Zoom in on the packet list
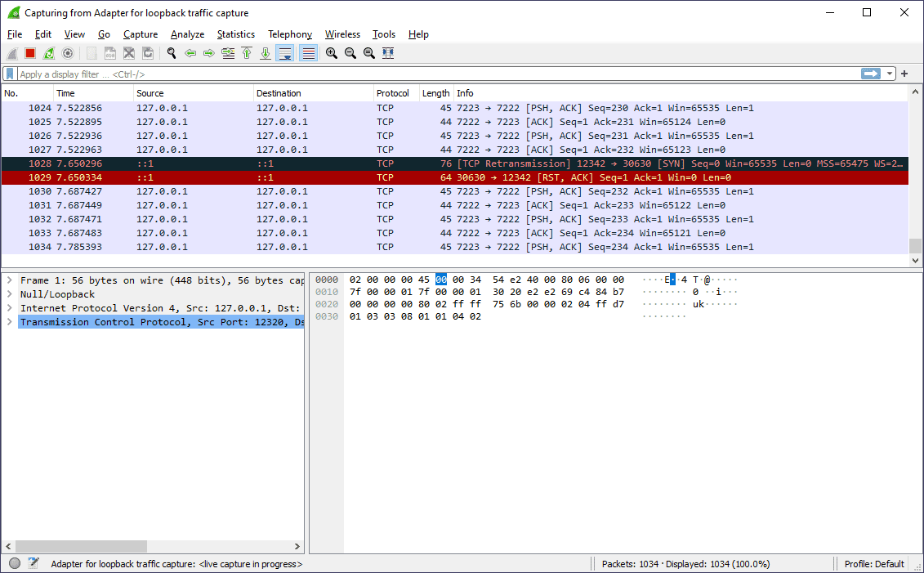The width and height of the screenshot is (924, 573). pyautogui.click(x=331, y=52)
